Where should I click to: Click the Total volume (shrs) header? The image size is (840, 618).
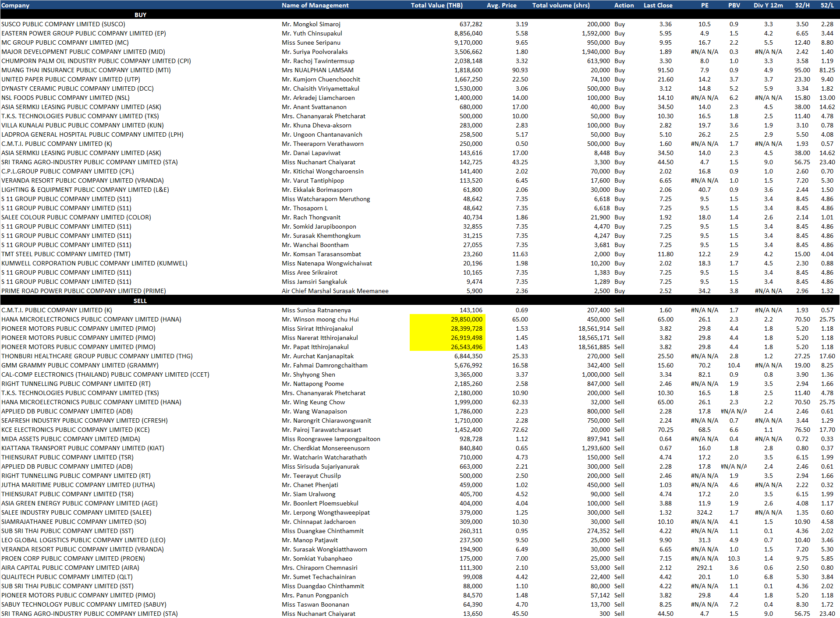[x=561, y=5]
